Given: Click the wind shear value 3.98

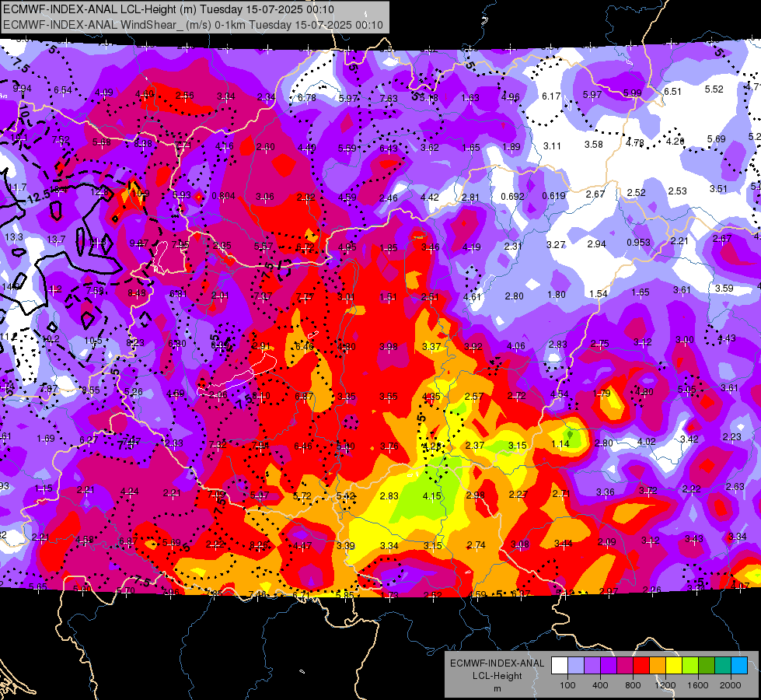Looking at the screenshot, I should 389,346.
